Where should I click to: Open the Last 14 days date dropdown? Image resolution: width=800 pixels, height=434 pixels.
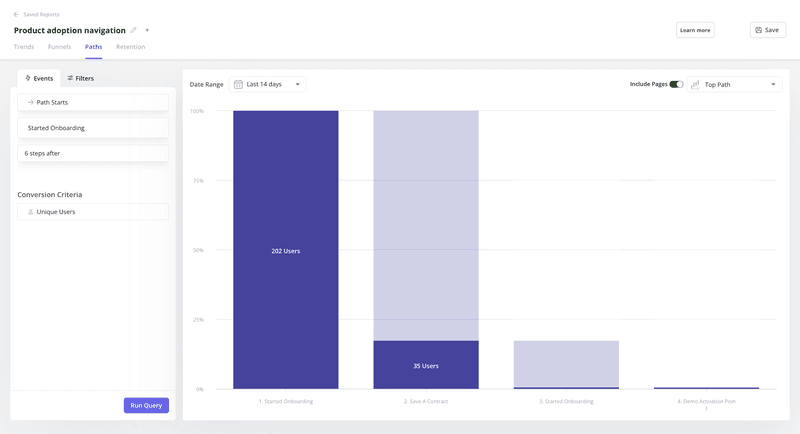pos(267,85)
